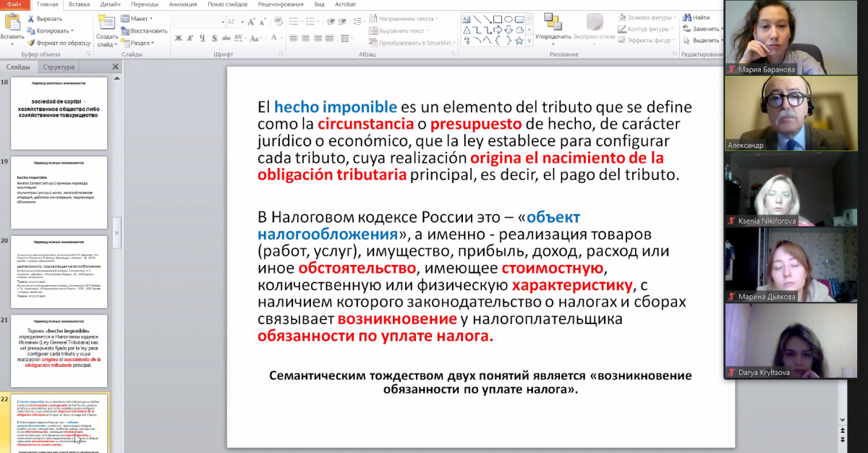Increase font size with grow-font icon

[x=251, y=22]
